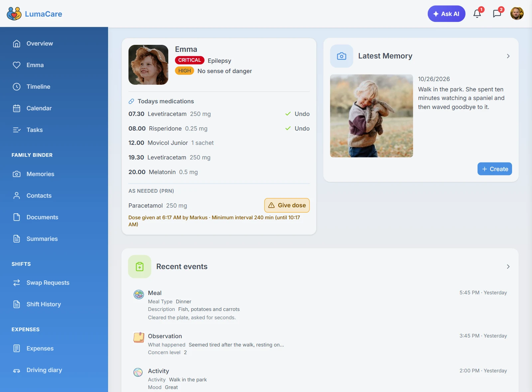The image size is (532, 392).
Task: Select the 19.30 Levetiracetam row
Action: point(219,157)
